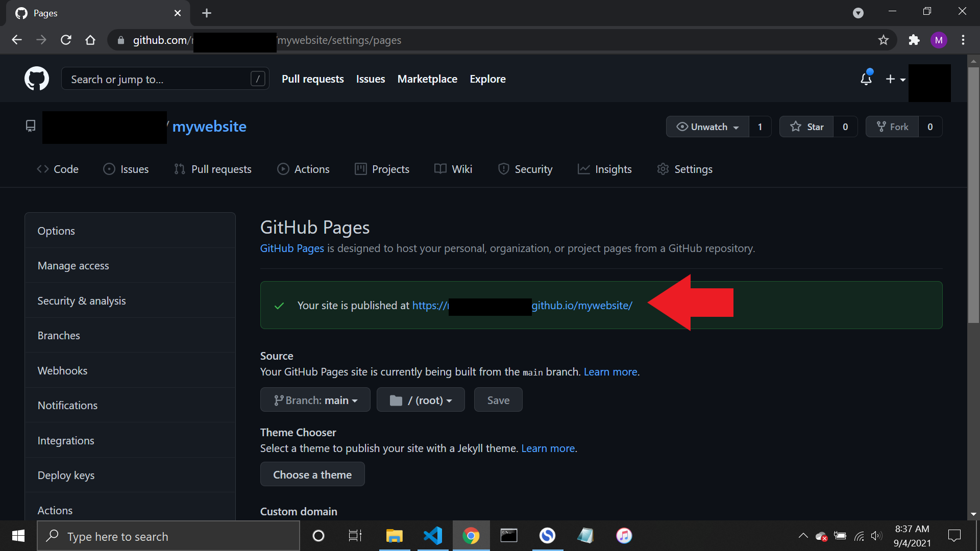
Task: Open the watchers count 1
Action: click(x=760, y=127)
